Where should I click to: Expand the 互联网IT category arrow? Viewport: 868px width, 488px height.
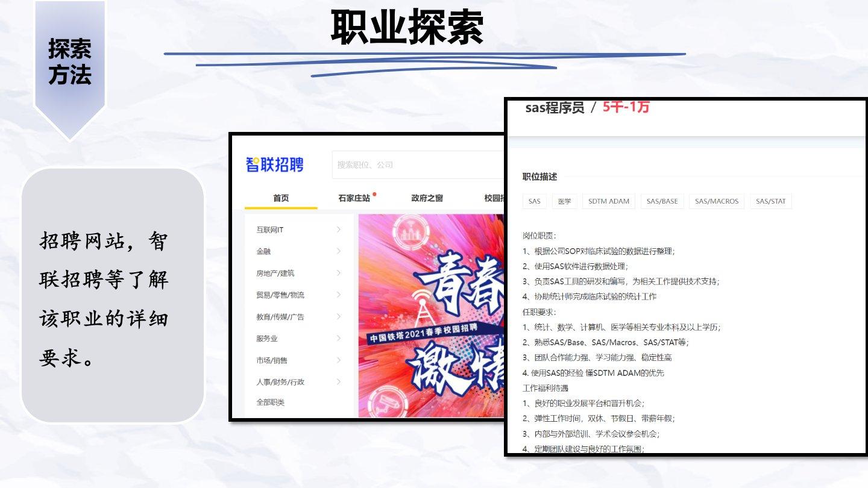pos(339,230)
